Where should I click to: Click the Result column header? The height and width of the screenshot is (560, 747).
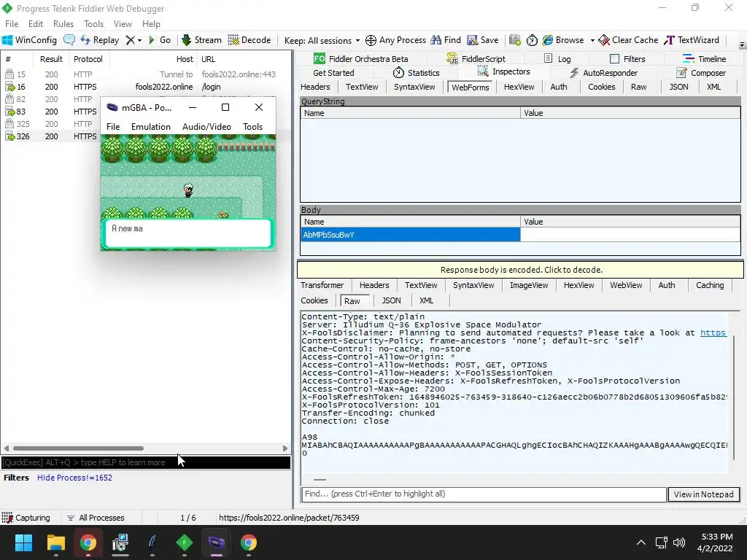51,59
